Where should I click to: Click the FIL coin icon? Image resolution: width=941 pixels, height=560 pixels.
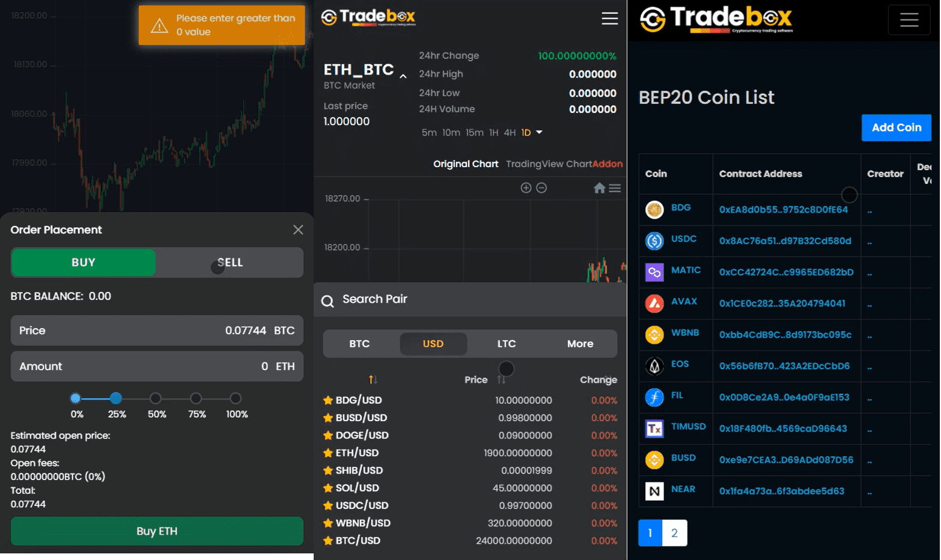pyautogui.click(x=654, y=397)
